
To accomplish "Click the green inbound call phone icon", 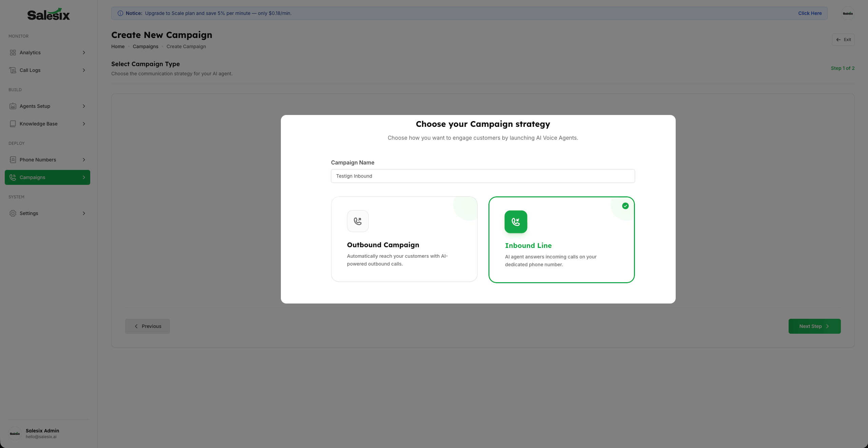I will (x=516, y=222).
